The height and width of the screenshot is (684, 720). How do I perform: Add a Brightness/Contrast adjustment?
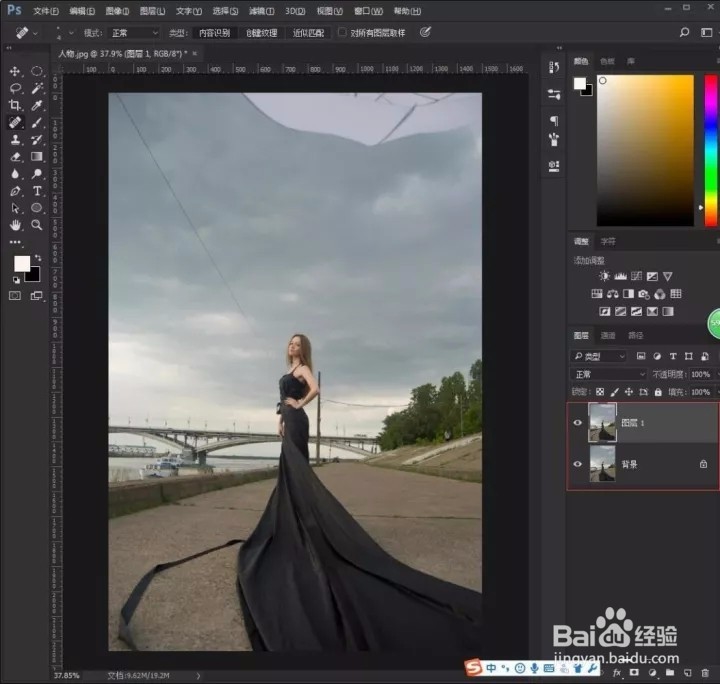(605, 276)
